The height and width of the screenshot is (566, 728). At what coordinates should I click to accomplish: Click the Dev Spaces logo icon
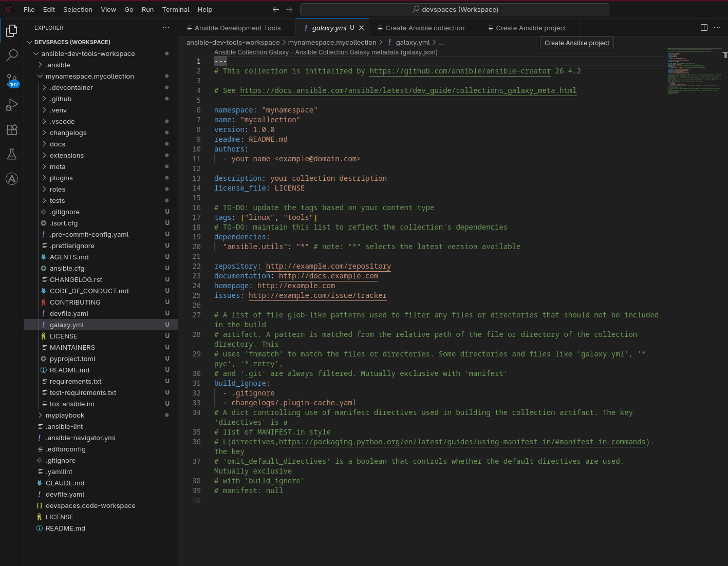pyautogui.click(x=8, y=9)
